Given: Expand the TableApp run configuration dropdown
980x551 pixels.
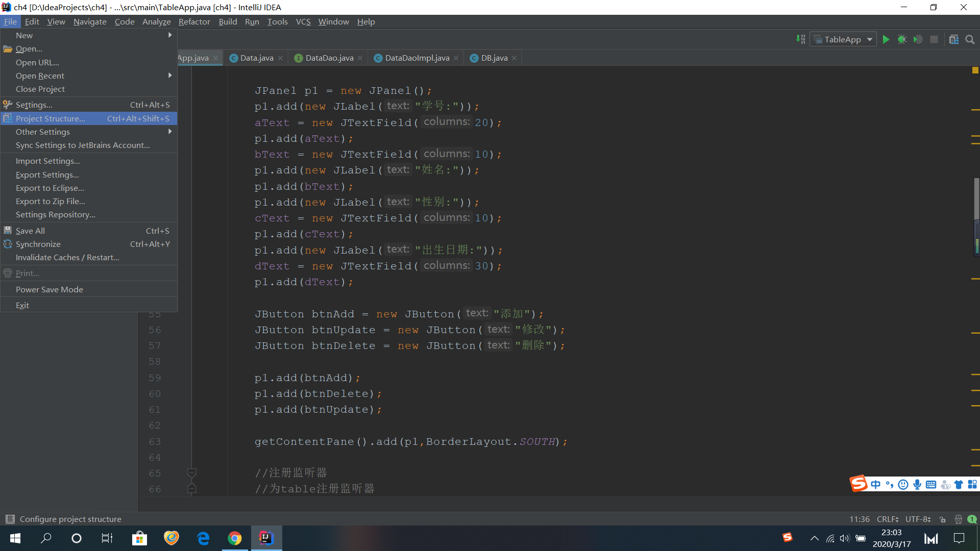Looking at the screenshot, I should (x=870, y=39).
